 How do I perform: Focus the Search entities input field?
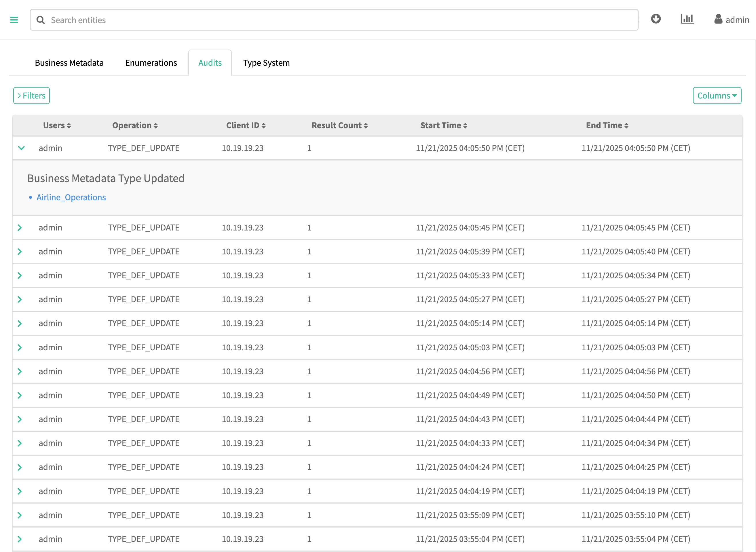coord(334,20)
